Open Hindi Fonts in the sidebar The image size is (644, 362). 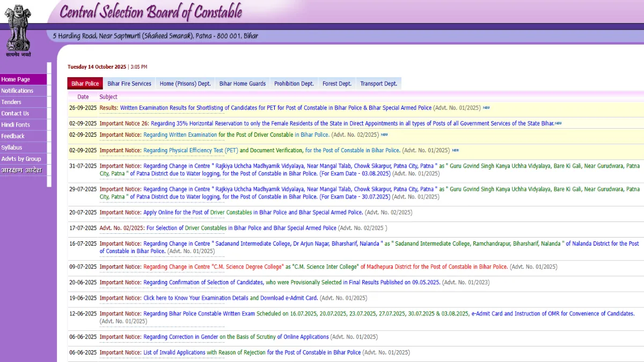[x=23, y=124]
